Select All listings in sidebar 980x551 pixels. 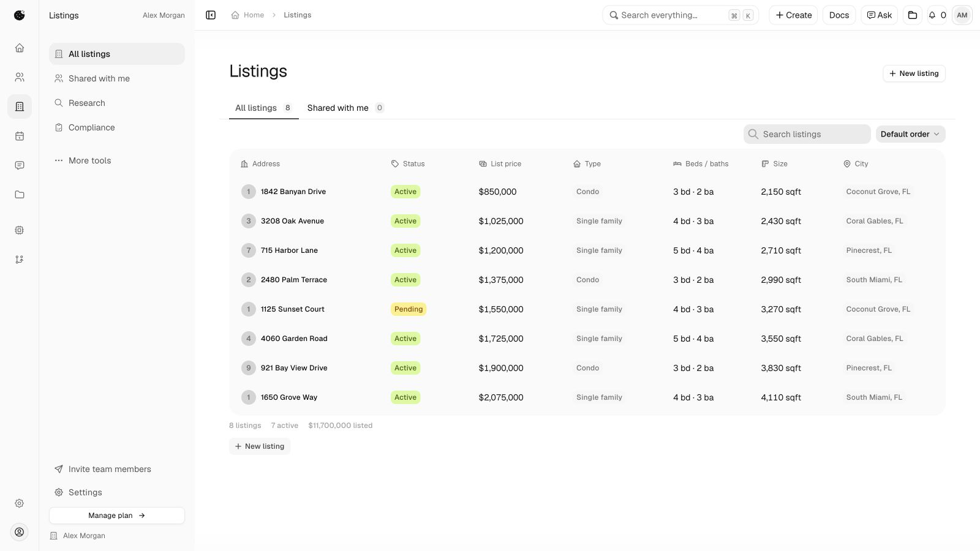[x=116, y=54]
